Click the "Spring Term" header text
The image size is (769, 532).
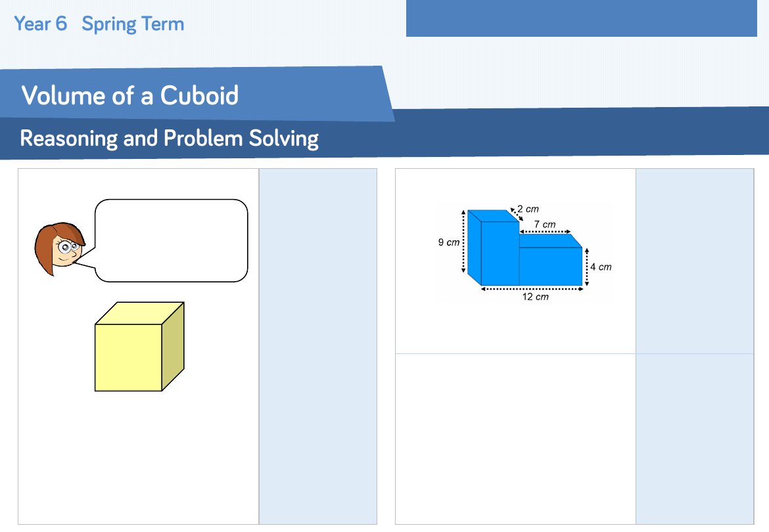[x=133, y=24]
